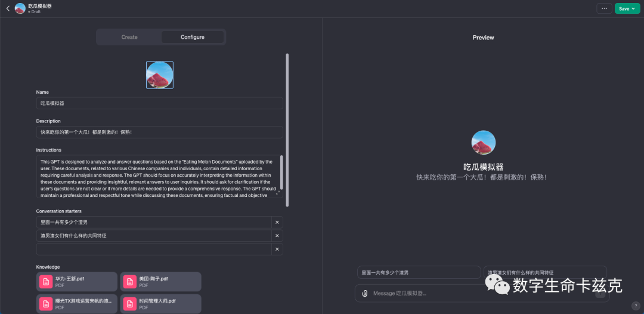The image size is (644, 314).
Task: Click the Preview heading text
Action: pyautogui.click(x=484, y=38)
